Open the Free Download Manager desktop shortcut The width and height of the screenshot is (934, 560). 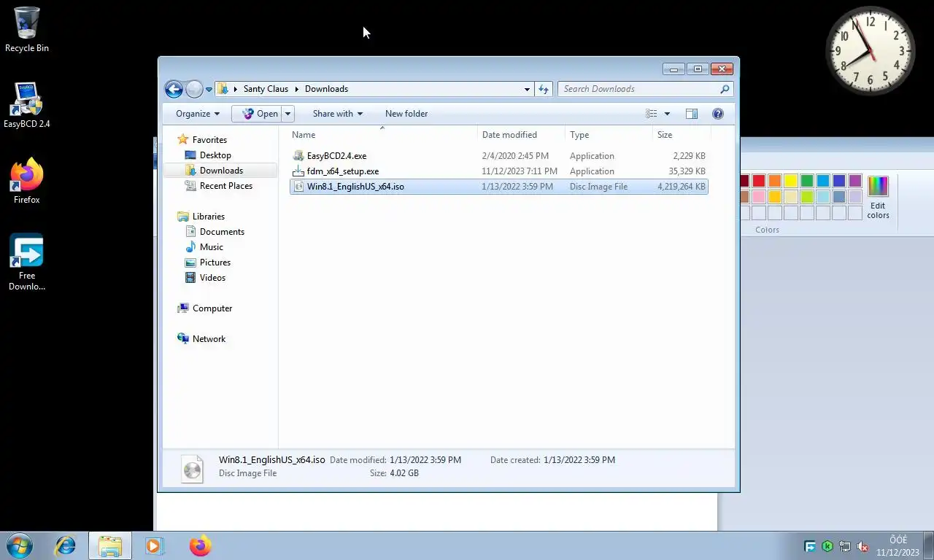(27, 262)
